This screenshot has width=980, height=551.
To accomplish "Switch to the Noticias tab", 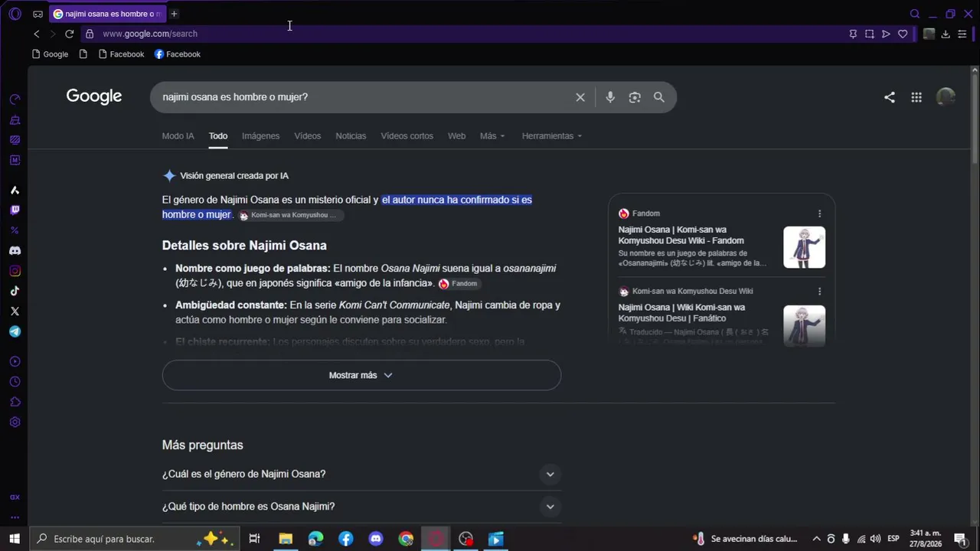I will point(351,136).
